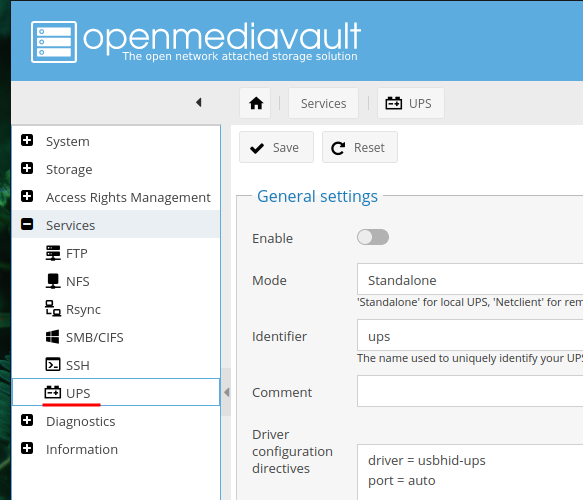The image size is (583, 500).
Task: Select UPS in the Services menu
Action: pos(116,392)
